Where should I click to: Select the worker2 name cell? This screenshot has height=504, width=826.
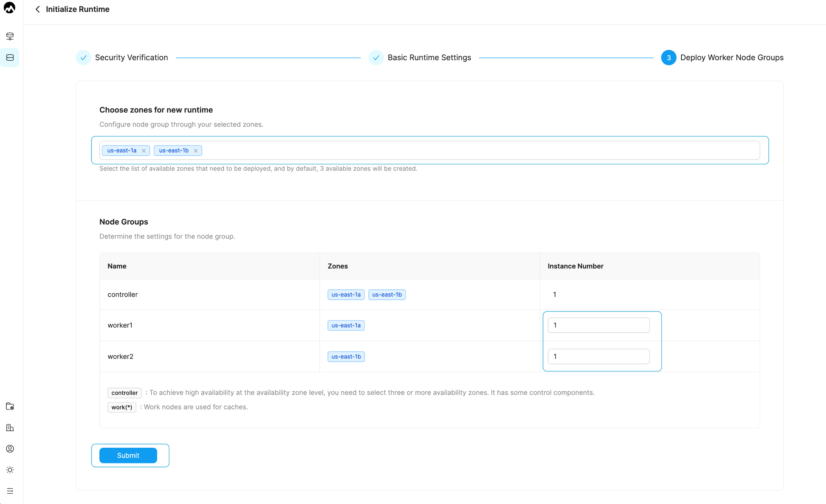coord(210,356)
